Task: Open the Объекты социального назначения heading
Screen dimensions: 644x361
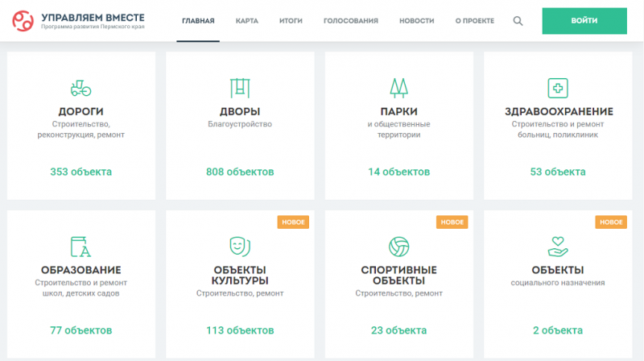Action: (x=558, y=270)
